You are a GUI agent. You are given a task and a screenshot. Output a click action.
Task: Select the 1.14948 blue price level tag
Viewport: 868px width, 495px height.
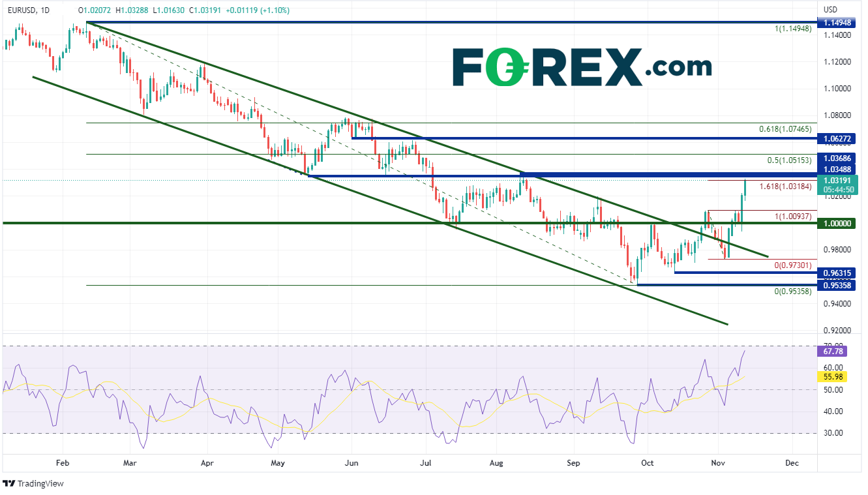(836, 23)
